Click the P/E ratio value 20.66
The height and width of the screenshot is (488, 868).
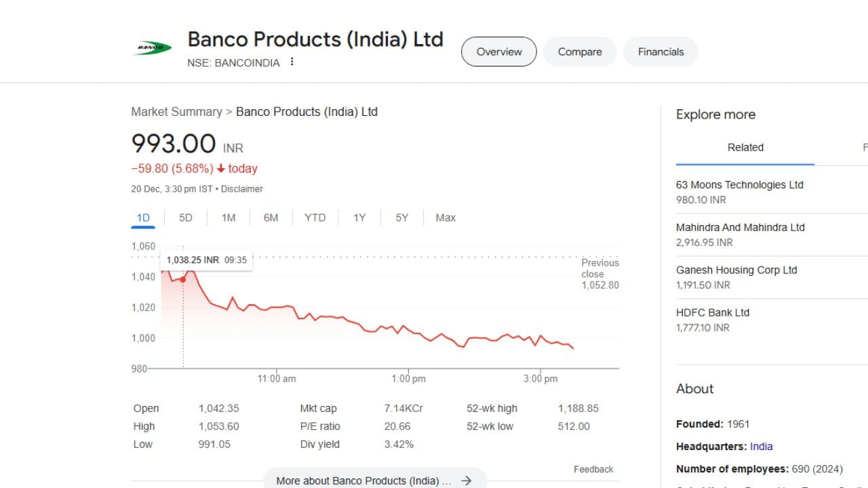tap(397, 426)
